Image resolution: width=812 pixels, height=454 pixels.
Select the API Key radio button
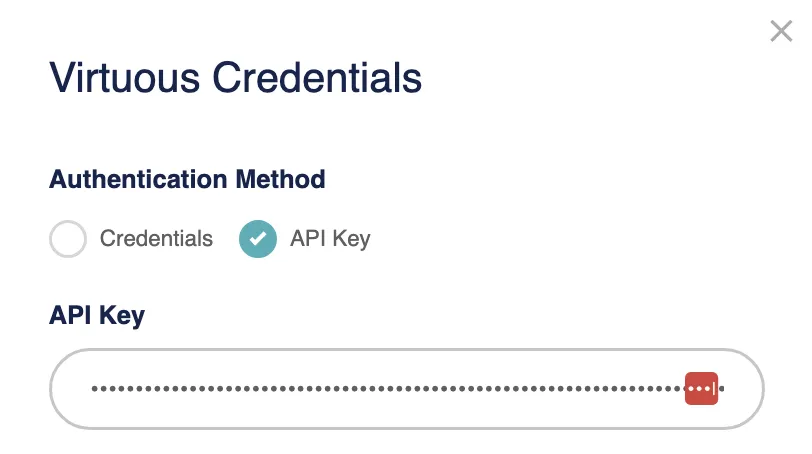[258, 239]
